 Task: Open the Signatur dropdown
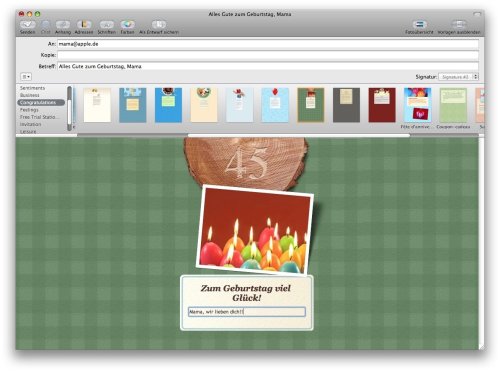tap(459, 77)
